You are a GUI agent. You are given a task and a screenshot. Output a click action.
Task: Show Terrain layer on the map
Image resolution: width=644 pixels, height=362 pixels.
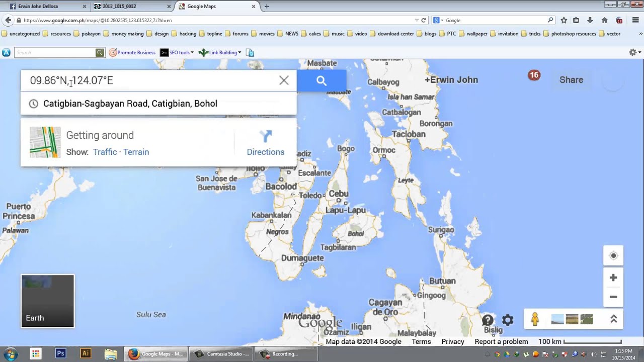pyautogui.click(x=136, y=152)
